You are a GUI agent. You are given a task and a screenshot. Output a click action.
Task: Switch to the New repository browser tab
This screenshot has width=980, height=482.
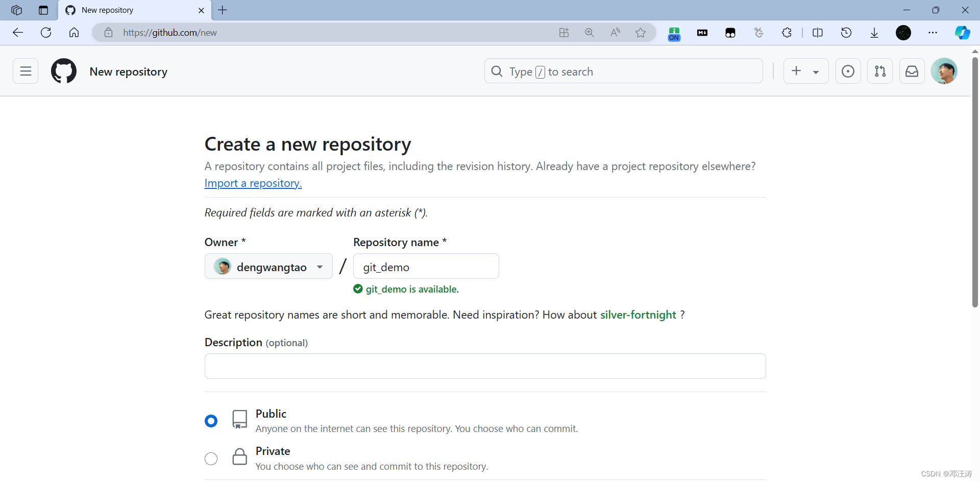(135, 10)
